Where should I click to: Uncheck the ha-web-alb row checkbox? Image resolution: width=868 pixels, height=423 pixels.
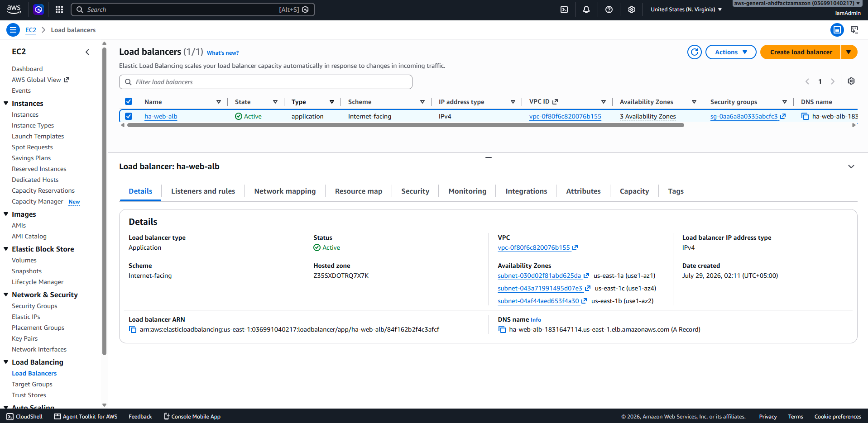[x=129, y=116]
